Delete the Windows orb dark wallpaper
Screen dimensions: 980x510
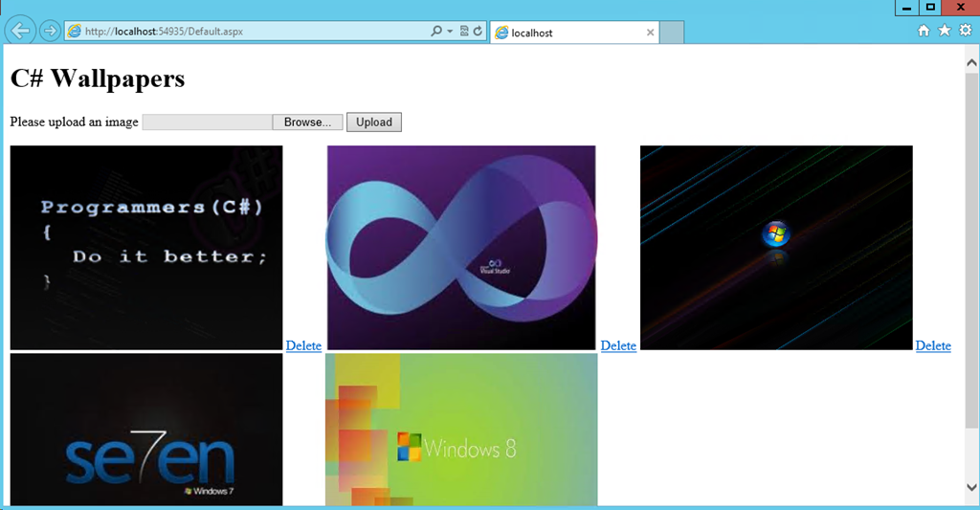click(933, 345)
